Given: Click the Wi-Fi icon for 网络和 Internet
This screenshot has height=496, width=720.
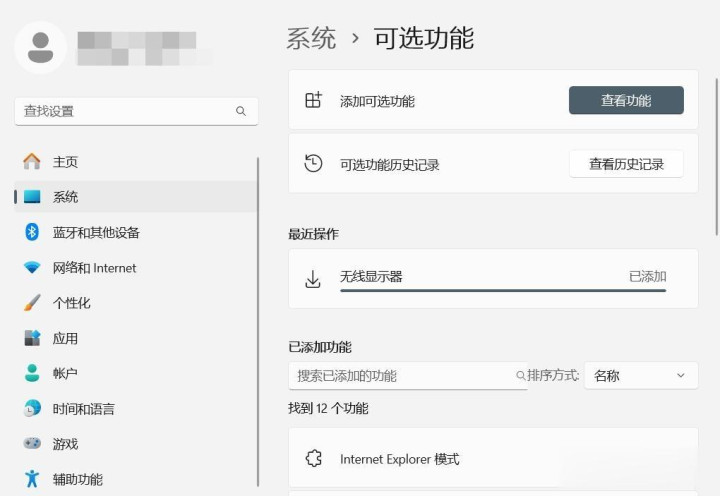Looking at the screenshot, I should [x=32, y=268].
